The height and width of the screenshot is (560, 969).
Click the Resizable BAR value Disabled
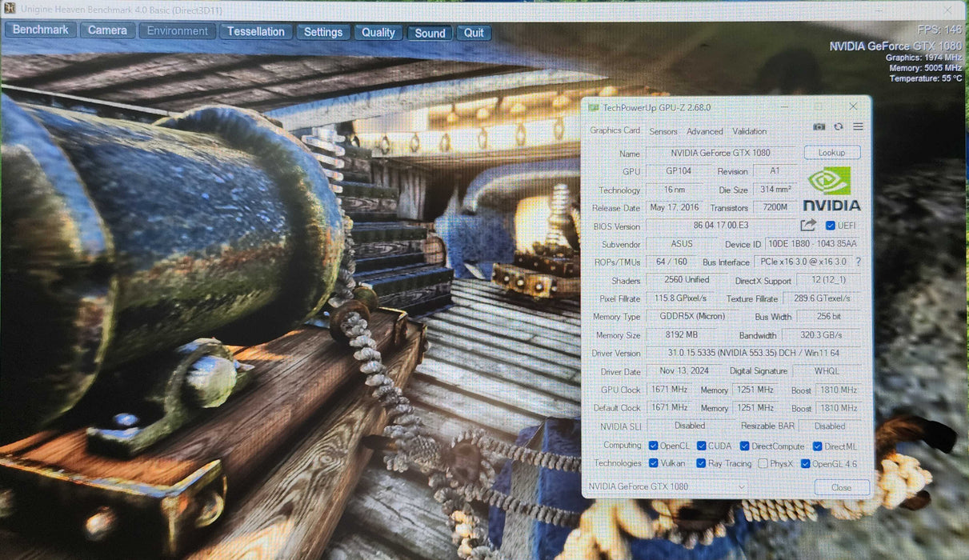click(x=830, y=426)
